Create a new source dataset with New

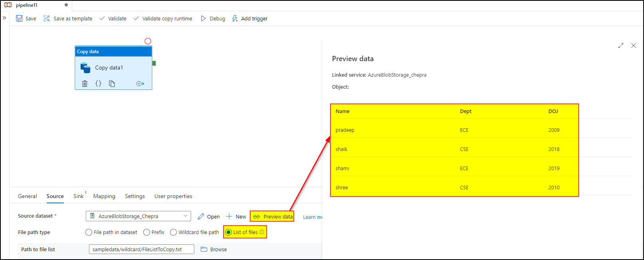pos(236,216)
